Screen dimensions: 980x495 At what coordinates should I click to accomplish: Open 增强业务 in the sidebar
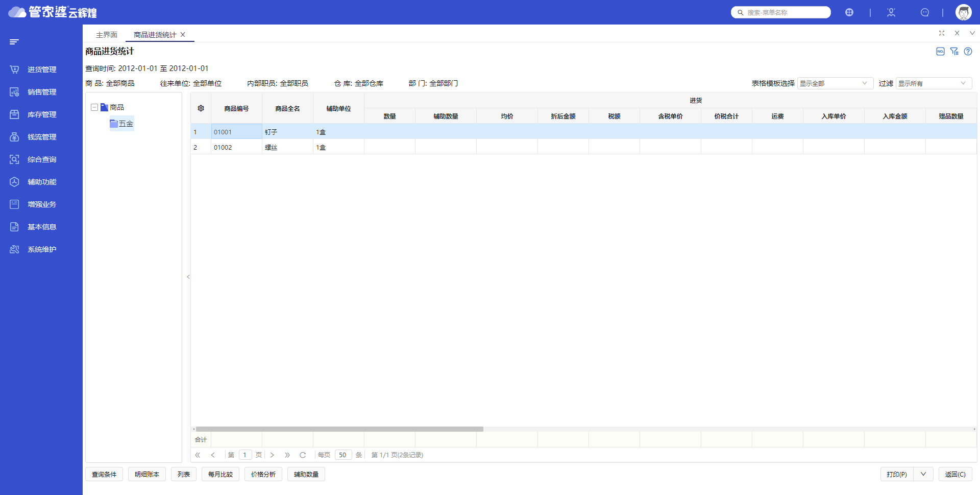click(41, 204)
